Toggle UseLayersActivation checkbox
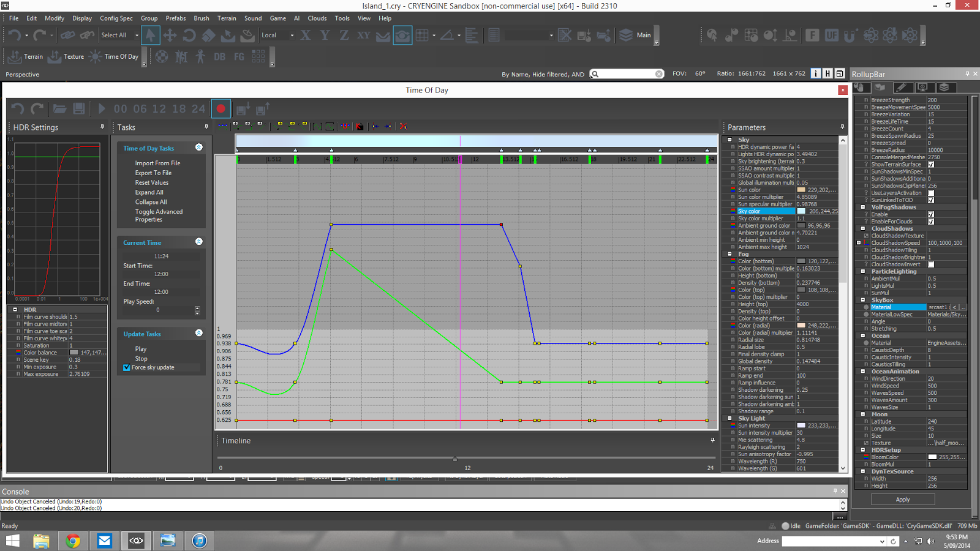The width and height of the screenshot is (980, 551). pyautogui.click(x=931, y=193)
